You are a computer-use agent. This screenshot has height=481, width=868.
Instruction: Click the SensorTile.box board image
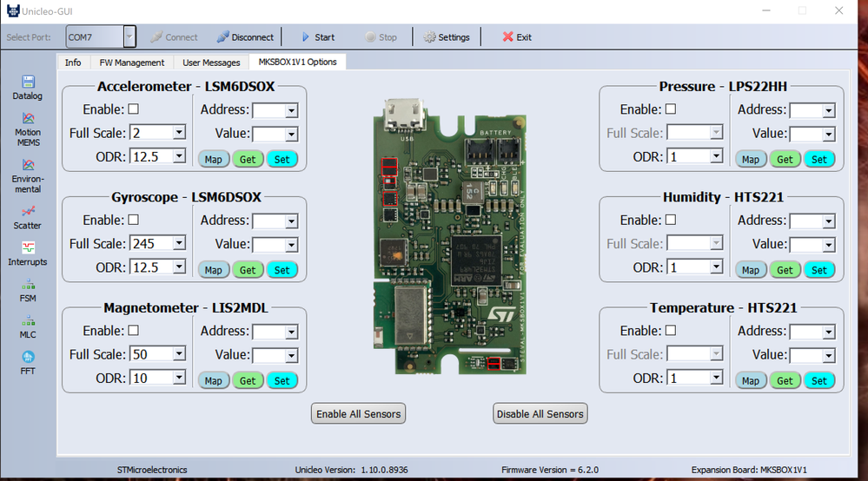click(x=449, y=236)
